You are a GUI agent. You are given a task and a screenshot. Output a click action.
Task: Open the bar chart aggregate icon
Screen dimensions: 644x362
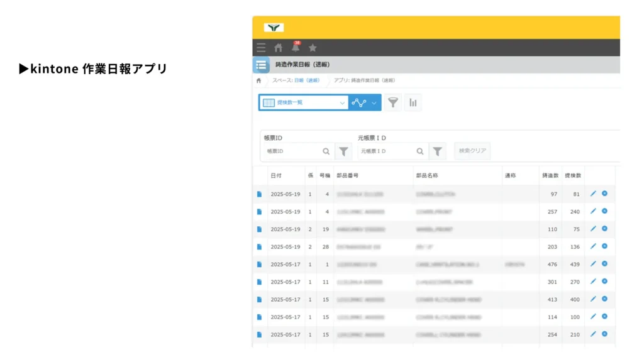tap(413, 102)
